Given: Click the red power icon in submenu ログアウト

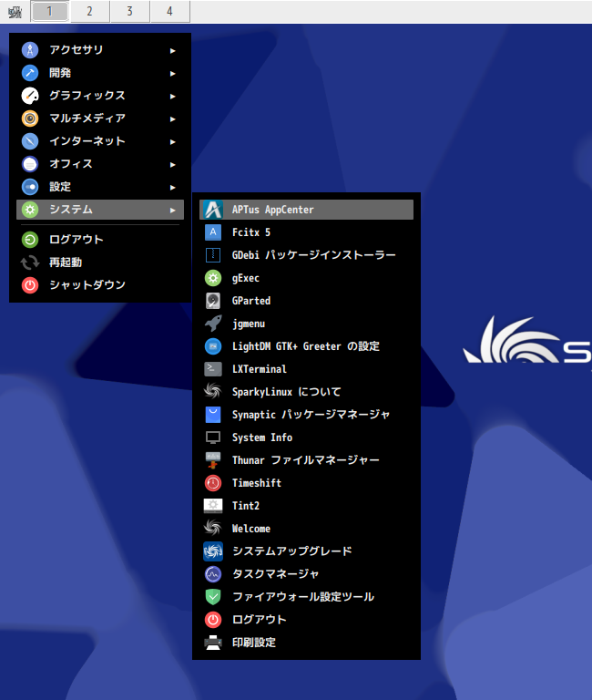Looking at the screenshot, I should (213, 619).
